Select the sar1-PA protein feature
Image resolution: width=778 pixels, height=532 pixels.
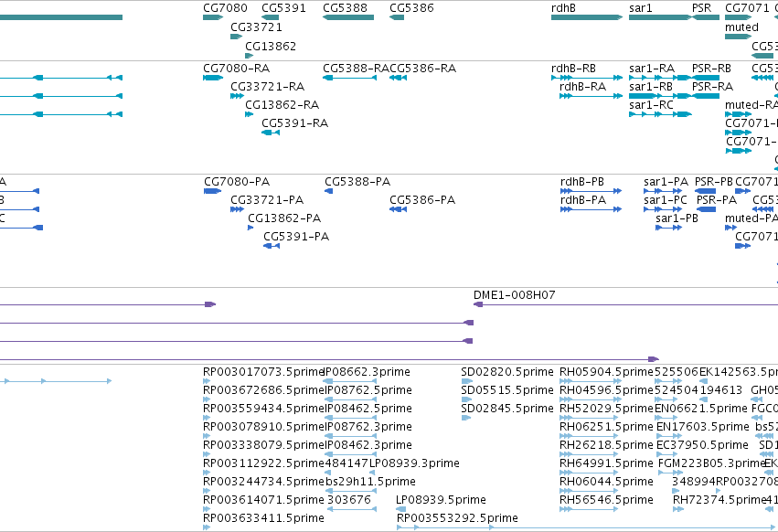pyautogui.click(x=663, y=191)
